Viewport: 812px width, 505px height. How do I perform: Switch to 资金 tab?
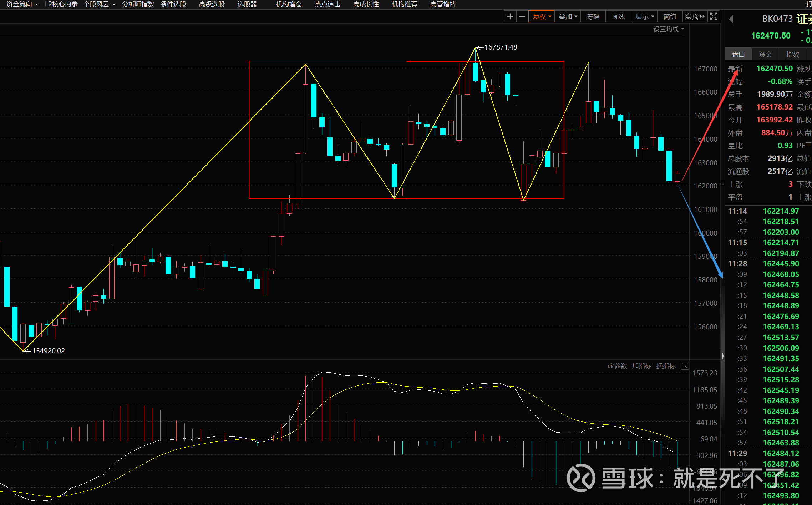pos(765,54)
